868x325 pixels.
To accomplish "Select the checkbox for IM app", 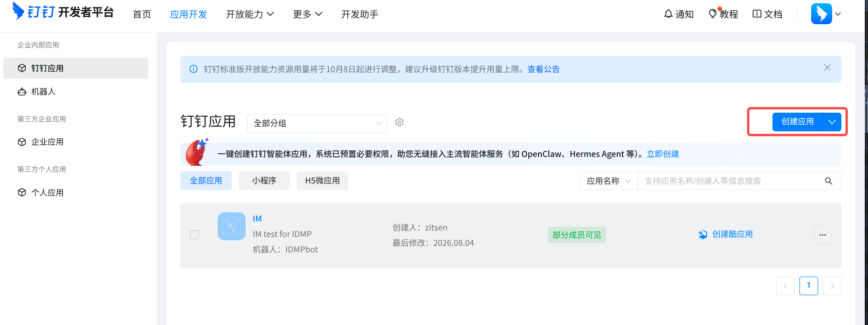I will (194, 235).
